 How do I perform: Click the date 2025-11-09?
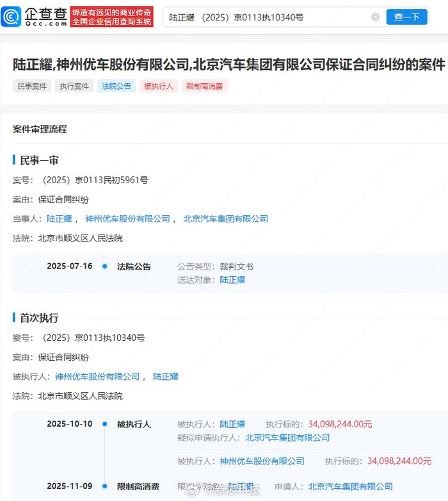point(70,486)
